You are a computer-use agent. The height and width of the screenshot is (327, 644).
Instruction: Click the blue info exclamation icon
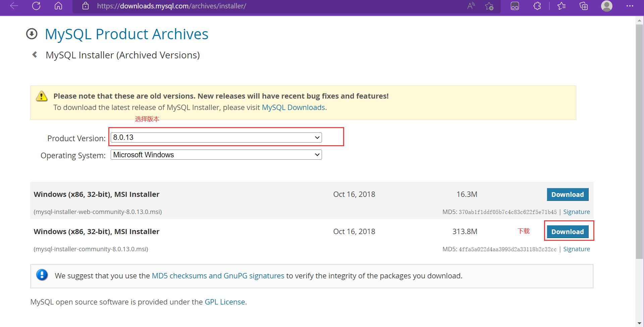pos(42,275)
